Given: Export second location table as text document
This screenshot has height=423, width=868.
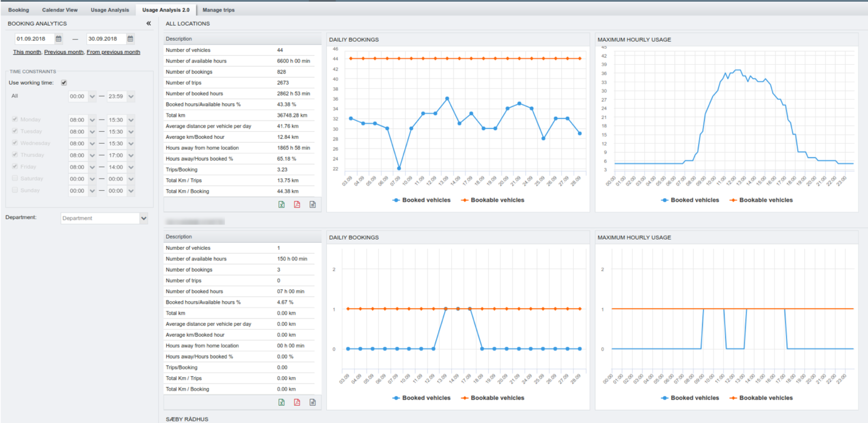Looking at the screenshot, I should tap(313, 402).
